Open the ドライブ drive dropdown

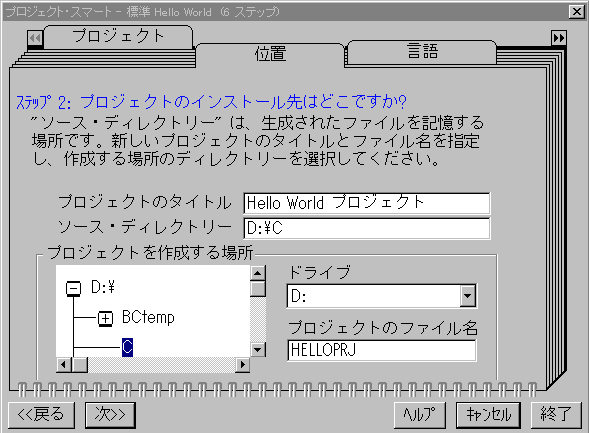[468, 296]
